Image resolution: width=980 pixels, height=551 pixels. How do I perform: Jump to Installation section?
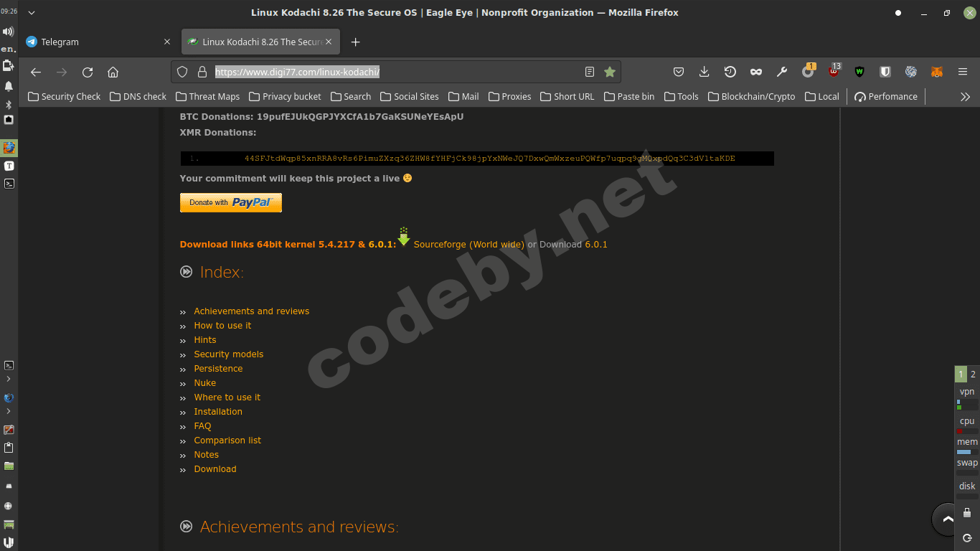pos(218,412)
